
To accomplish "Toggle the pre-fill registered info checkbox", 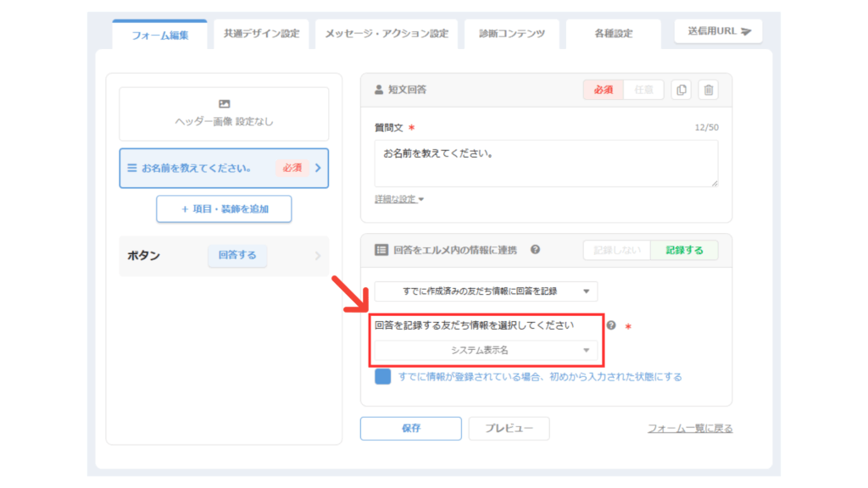I will coord(383,376).
